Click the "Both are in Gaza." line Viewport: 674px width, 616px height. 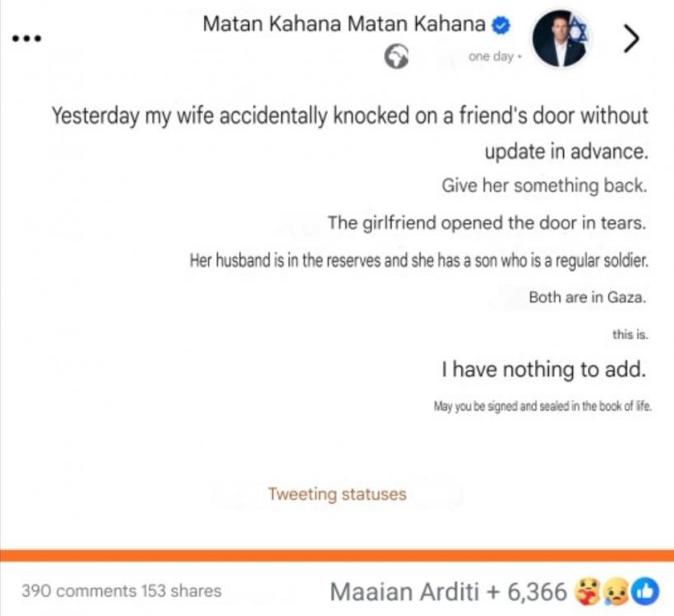coord(587,298)
